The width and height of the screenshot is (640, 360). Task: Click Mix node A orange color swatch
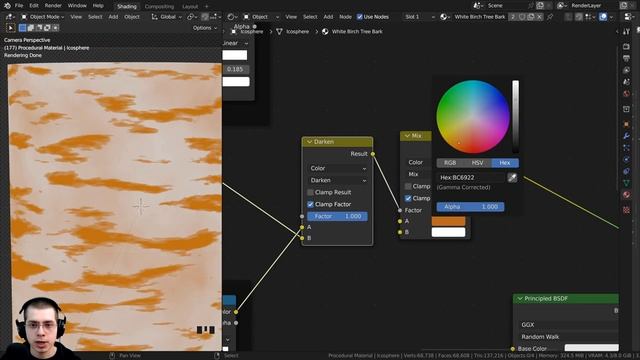pos(448,221)
